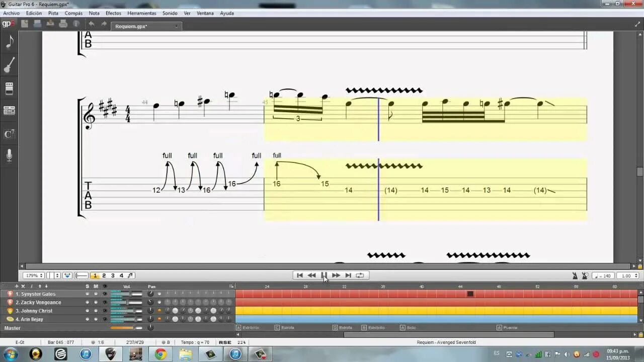Open the 1.00 playback speed dropdown
Viewport: 644px width, 362px height.
coord(629,276)
